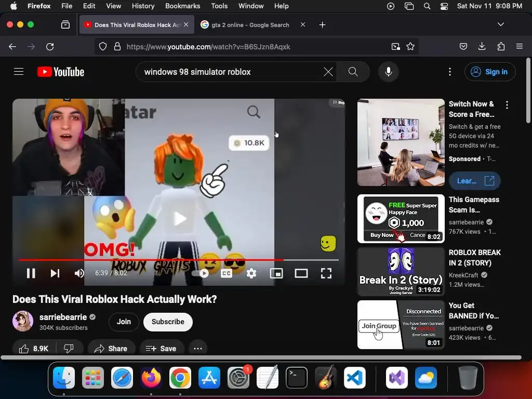Enter fullscreen mode
The image size is (532, 399).
tap(326, 273)
